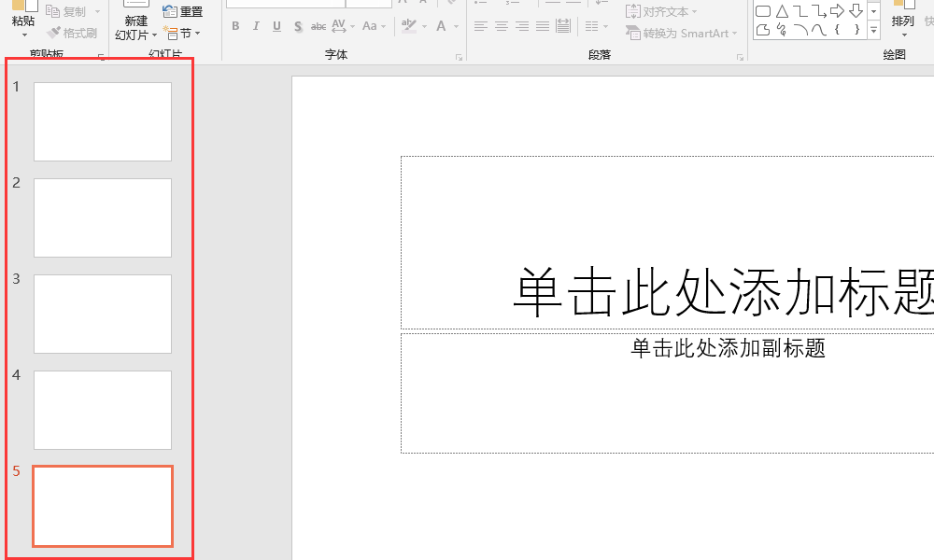Open the 转换为 SmartArt menu

coord(683,31)
